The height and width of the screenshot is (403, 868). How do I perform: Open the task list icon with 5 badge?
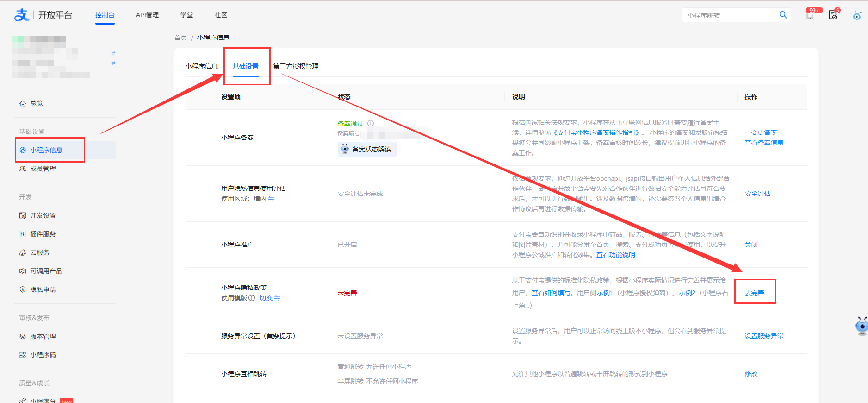[833, 15]
